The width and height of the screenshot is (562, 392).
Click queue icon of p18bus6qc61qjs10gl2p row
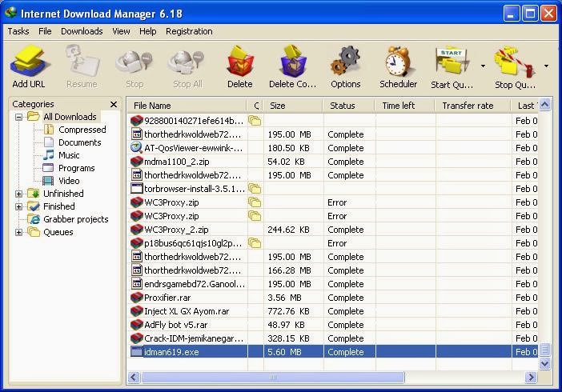pos(255,243)
